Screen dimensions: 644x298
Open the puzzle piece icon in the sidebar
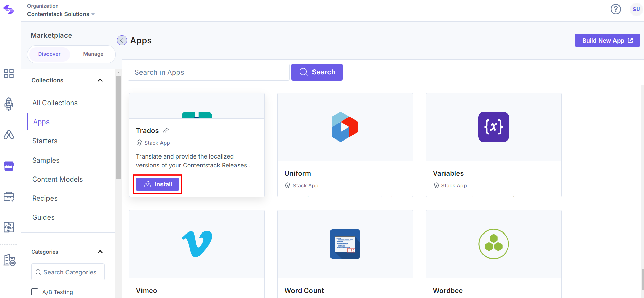9,227
